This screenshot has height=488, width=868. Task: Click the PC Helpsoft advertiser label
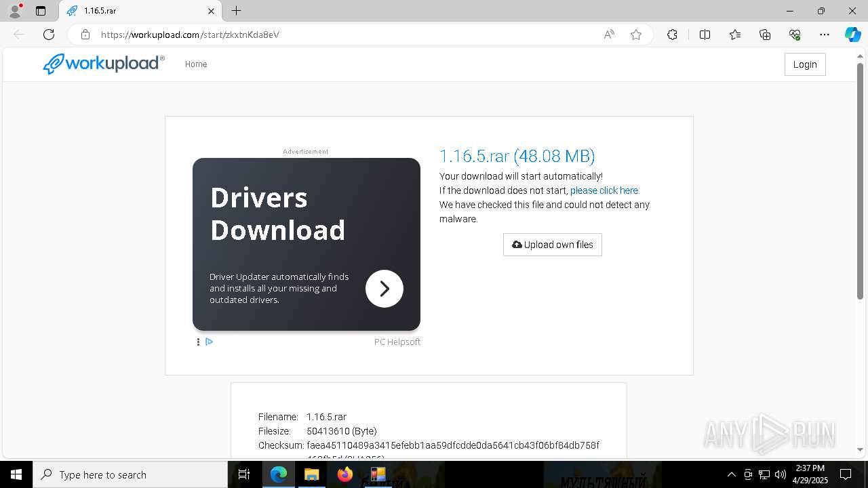click(397, 342)
